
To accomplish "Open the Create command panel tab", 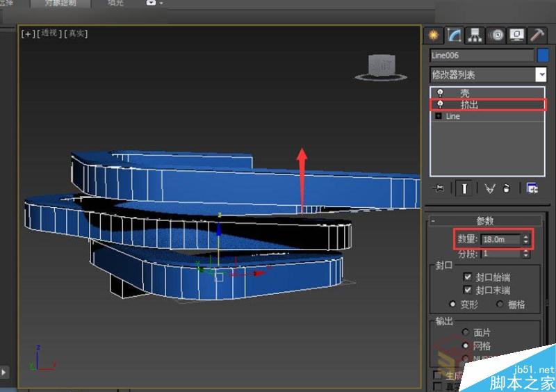I will (x=434, y=35).
